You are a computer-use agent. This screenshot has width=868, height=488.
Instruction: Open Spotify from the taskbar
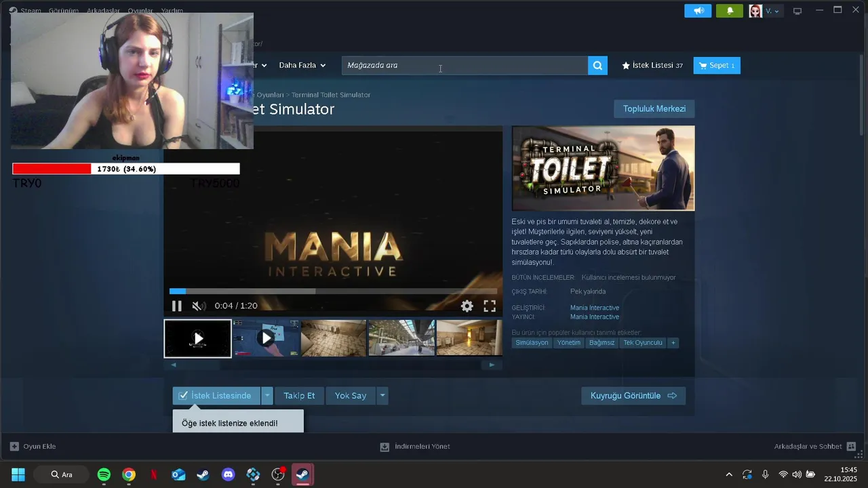pyautogui.click(x=104, y=474)
